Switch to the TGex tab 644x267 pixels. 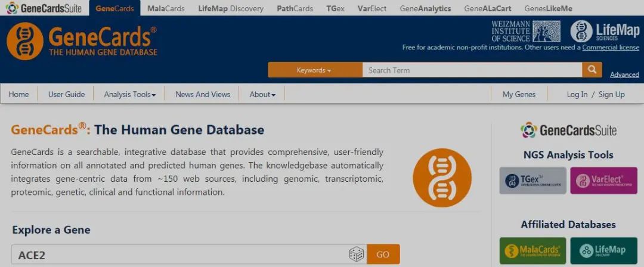click(336, 8)
